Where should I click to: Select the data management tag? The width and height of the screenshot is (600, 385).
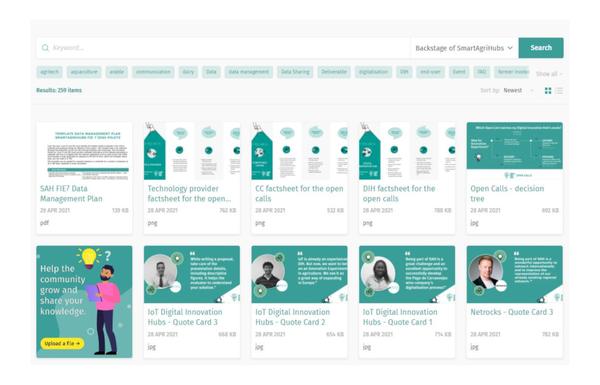pos(249,72)
